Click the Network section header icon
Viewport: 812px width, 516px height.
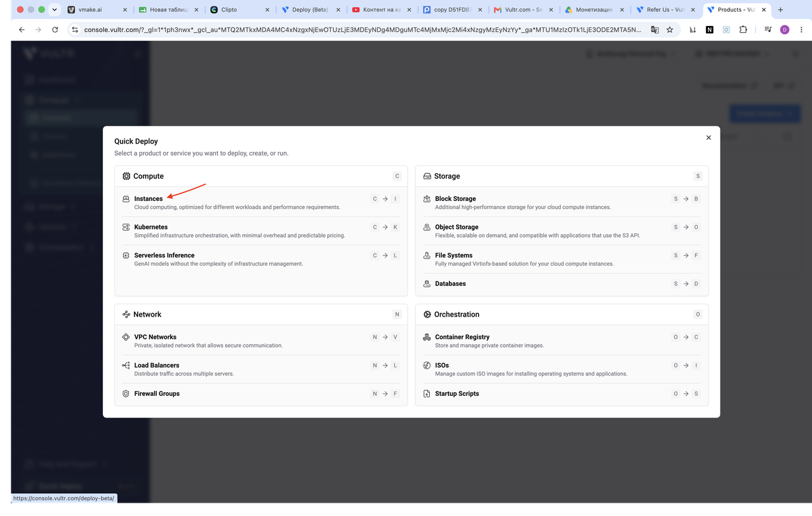point(126,315)
